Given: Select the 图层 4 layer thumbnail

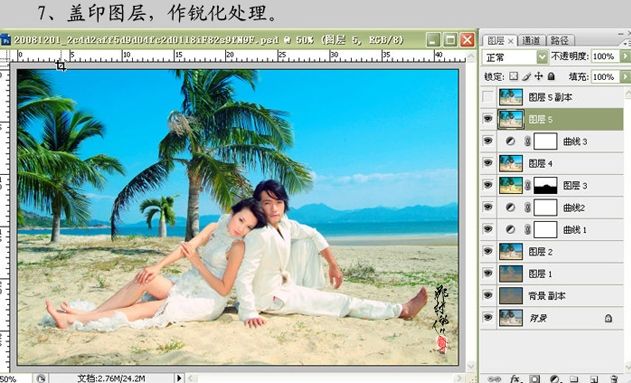Looking at the screenshot, I should 511,163.
